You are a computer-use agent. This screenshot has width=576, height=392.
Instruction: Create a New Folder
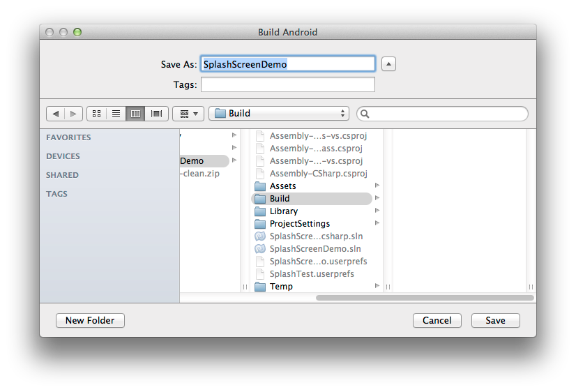click(91, 320)
